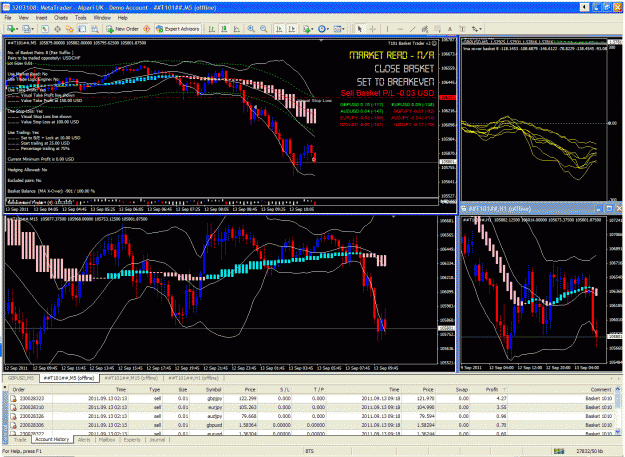Image resolution: width=625 pixels, height=457 pixels.
Task: Open the Experts terminal tab
Action: click(x=132, y=440)
